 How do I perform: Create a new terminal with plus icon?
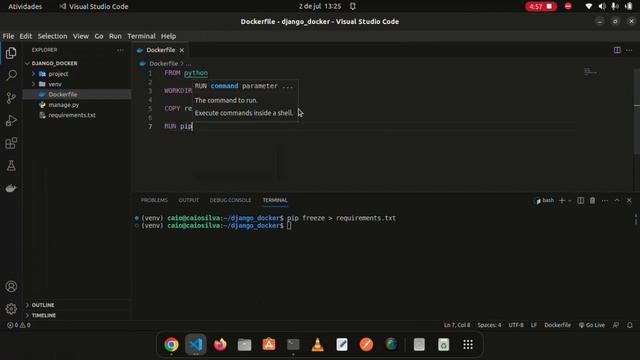562,200
